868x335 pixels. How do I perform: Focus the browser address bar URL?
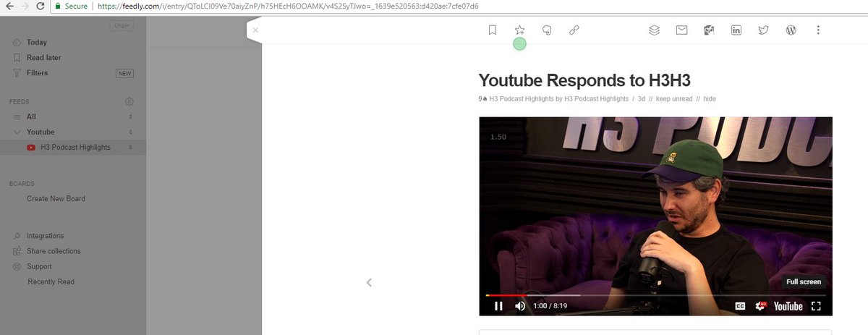287,6
